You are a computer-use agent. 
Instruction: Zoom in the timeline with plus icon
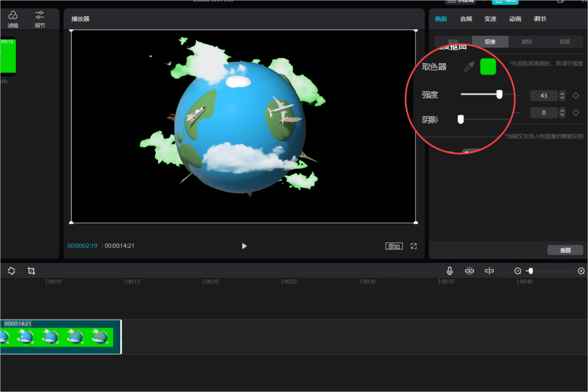581,271
